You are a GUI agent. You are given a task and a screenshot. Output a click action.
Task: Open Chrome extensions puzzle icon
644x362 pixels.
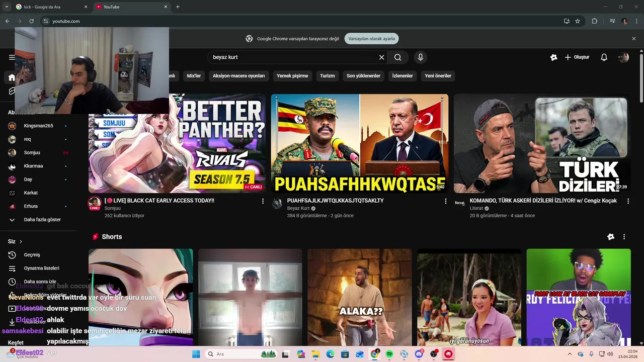(x=595, y=21)
